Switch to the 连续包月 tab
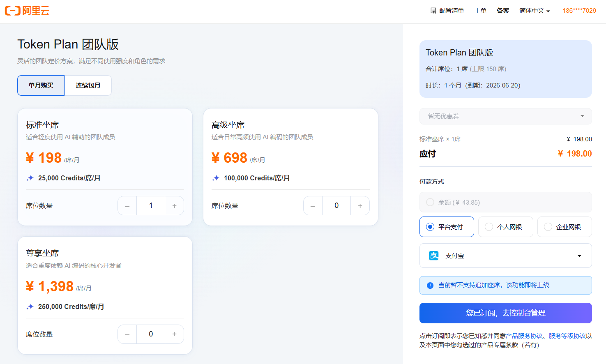 click(x=88, y=85)
